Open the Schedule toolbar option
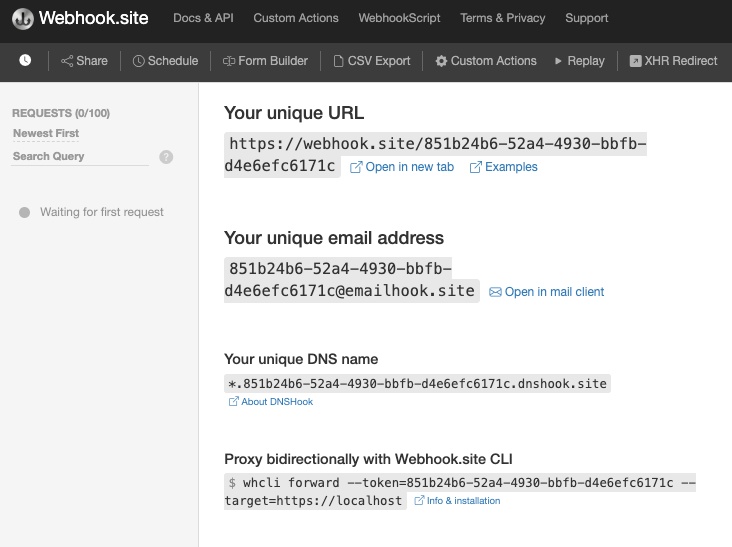Screen dimensions: 732x547 165,61
